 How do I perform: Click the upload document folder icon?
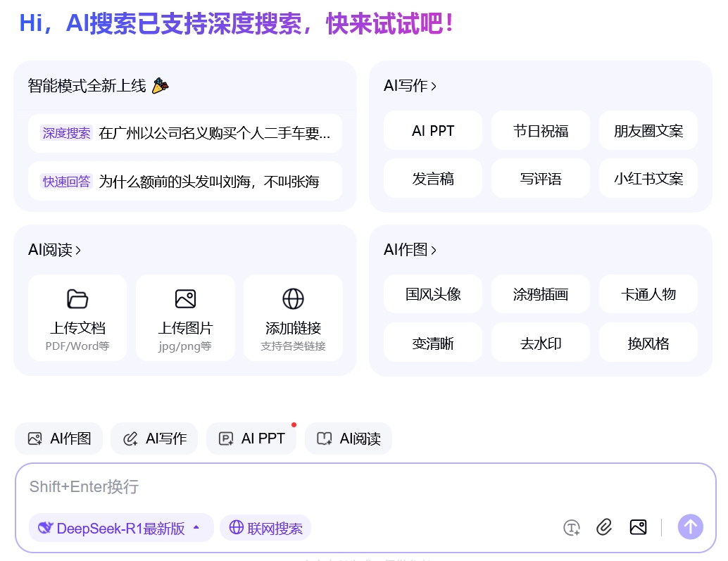pos(77,299)
